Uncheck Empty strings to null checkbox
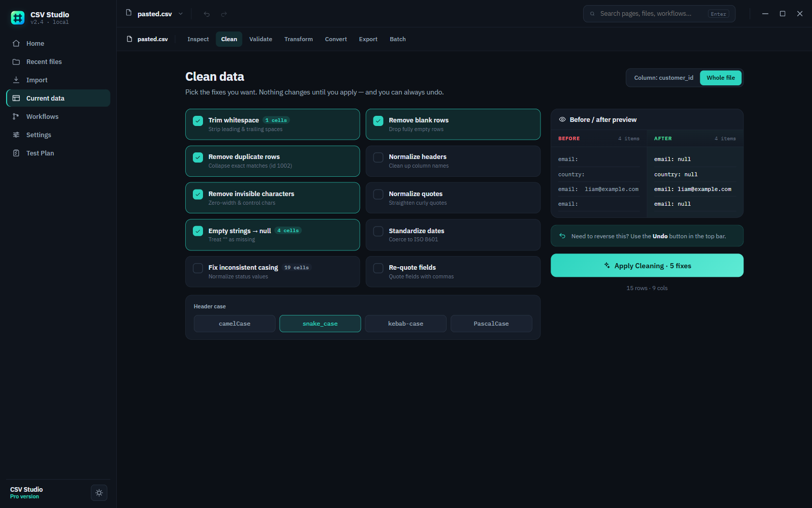 click(x=198, y=231)
